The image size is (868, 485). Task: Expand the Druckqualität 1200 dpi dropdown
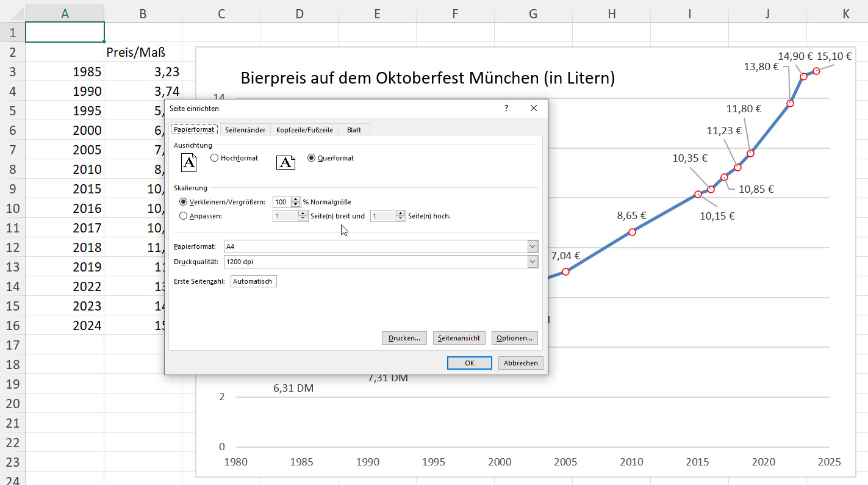533,262
